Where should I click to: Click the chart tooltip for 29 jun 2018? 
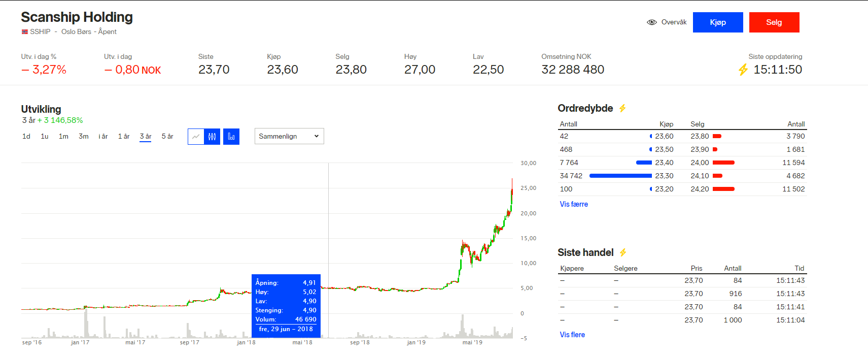[286, 306]
